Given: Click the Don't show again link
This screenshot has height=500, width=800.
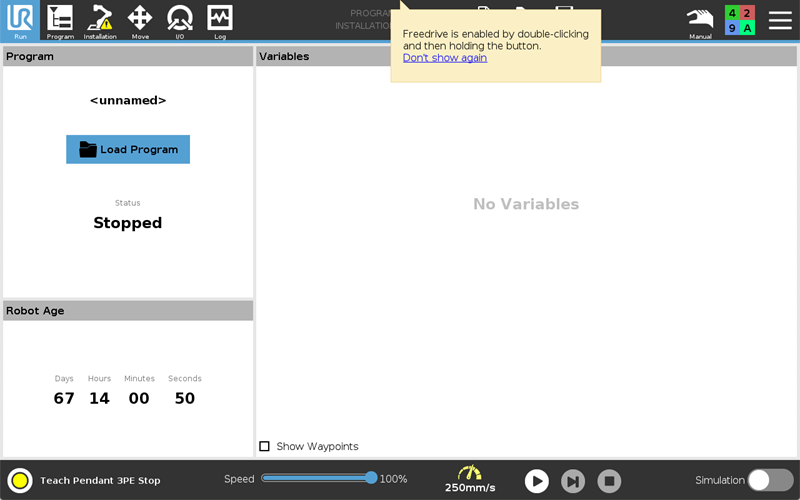Looking at the screenshot, I should tap(445, 58).
